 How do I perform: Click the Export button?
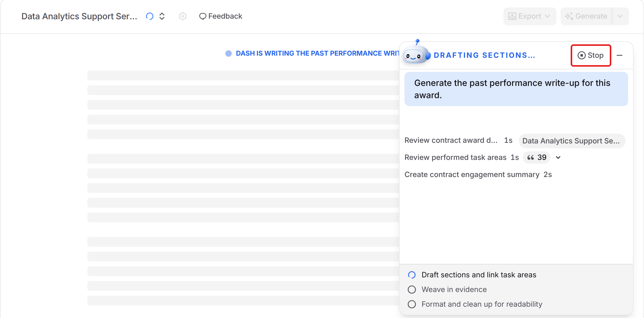pos(529,16)
